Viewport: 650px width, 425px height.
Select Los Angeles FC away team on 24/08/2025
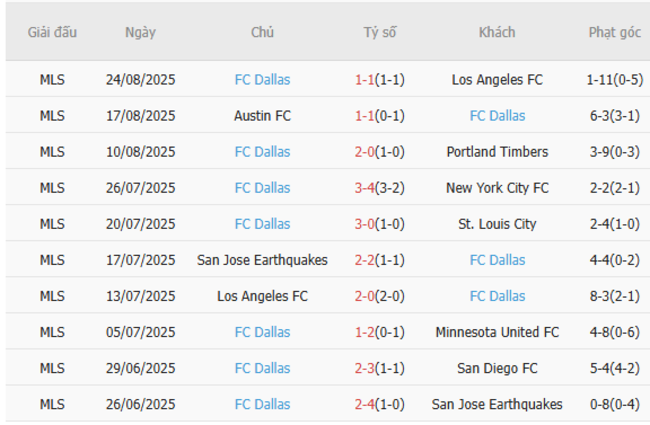point(497,80)
